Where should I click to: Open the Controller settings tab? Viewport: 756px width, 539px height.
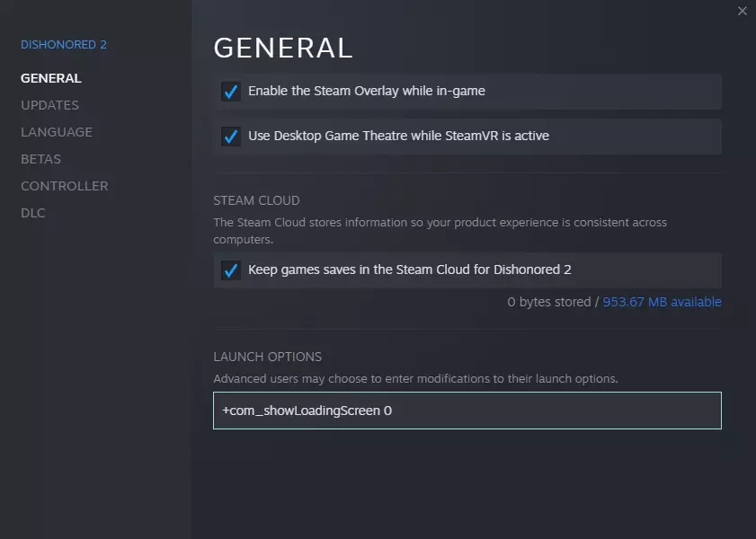pos(64,186)
